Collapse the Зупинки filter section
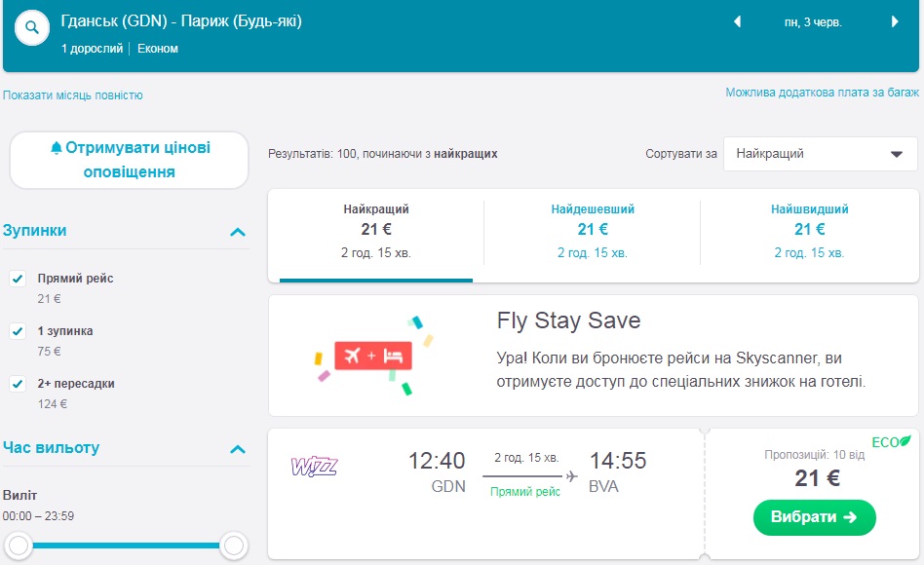 click(x=237, y=232)
